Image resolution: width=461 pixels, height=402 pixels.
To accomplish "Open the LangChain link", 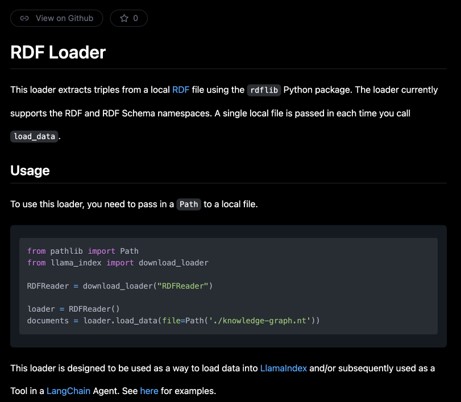I will coord(68,391).
